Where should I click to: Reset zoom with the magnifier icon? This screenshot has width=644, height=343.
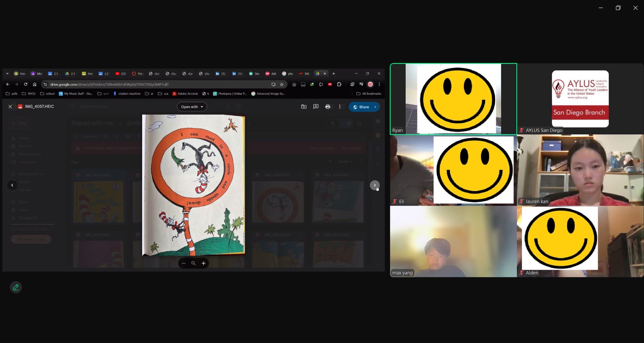[x=193, y=263]
